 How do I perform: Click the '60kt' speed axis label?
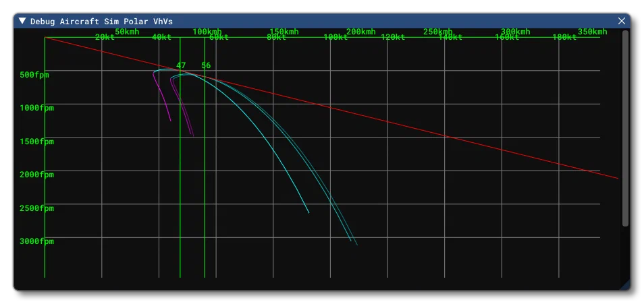pyautogui.click(x=219, y=37)
